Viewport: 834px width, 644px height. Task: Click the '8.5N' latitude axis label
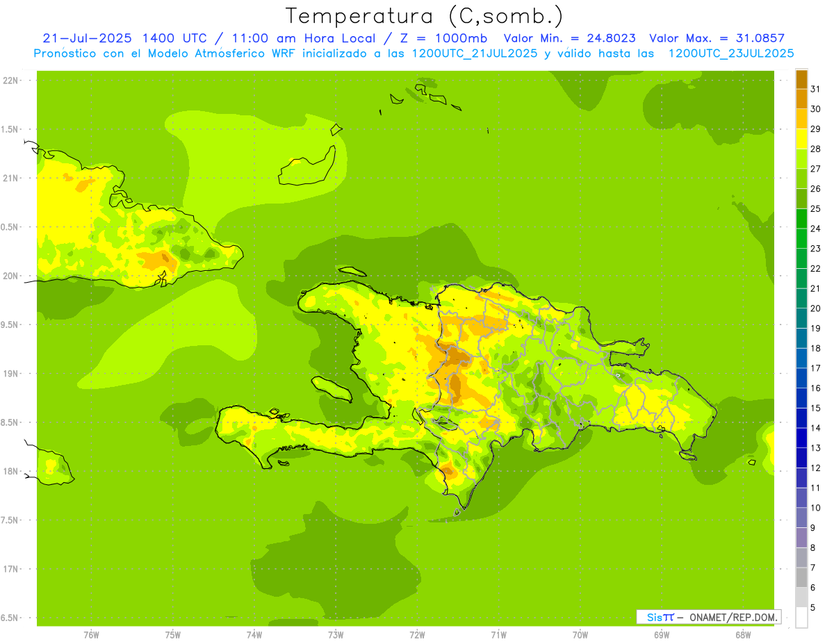[x=10, y=422]
